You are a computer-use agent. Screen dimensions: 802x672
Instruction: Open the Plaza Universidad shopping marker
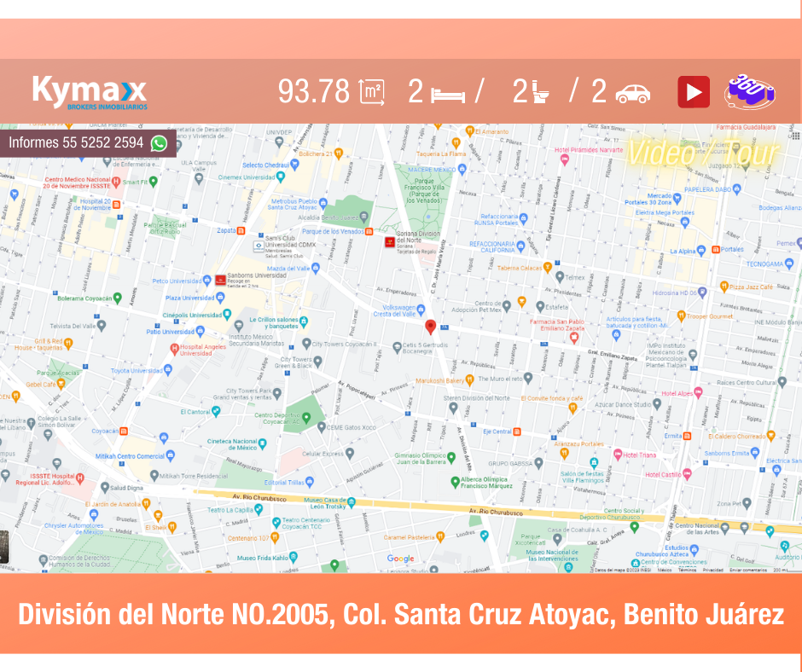(220, 297)
